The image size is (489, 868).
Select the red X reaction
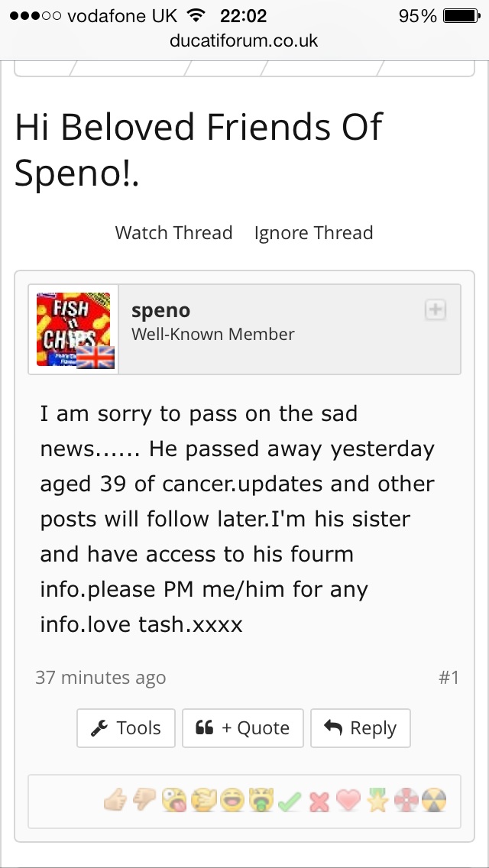319,801
